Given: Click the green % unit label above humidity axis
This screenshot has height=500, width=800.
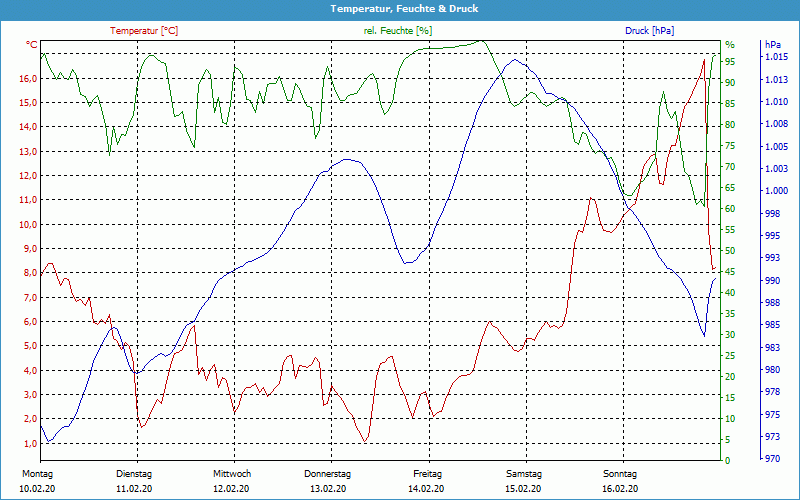Looking at the screenshot, I should (x=729, y=45).
